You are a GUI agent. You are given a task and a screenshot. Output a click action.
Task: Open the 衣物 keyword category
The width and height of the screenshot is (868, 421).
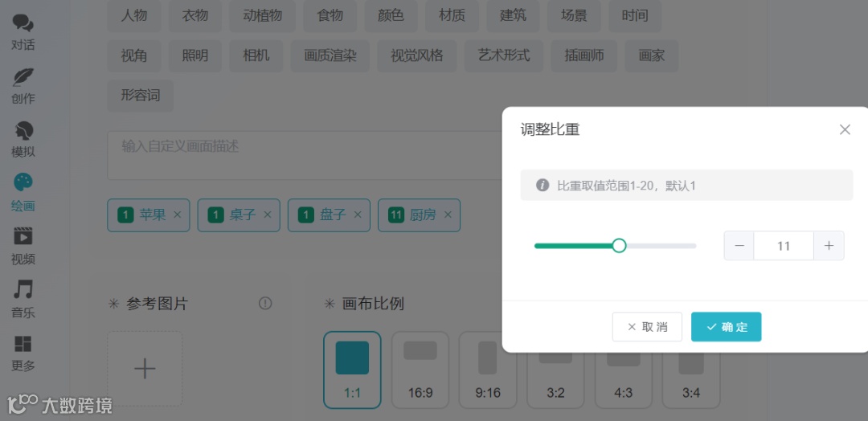[x=194, y=15]
